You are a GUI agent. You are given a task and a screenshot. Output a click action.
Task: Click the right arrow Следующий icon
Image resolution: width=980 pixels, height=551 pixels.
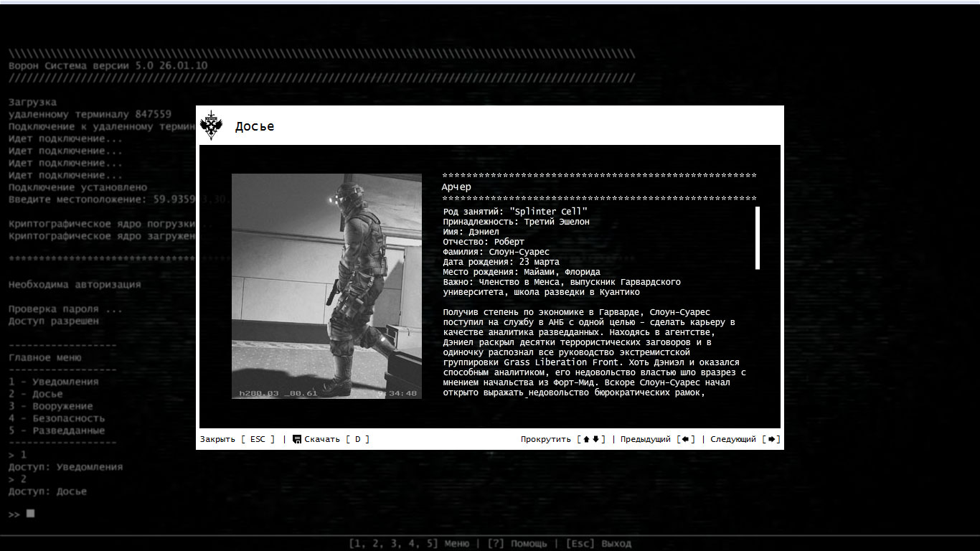(x=771, y=439)
